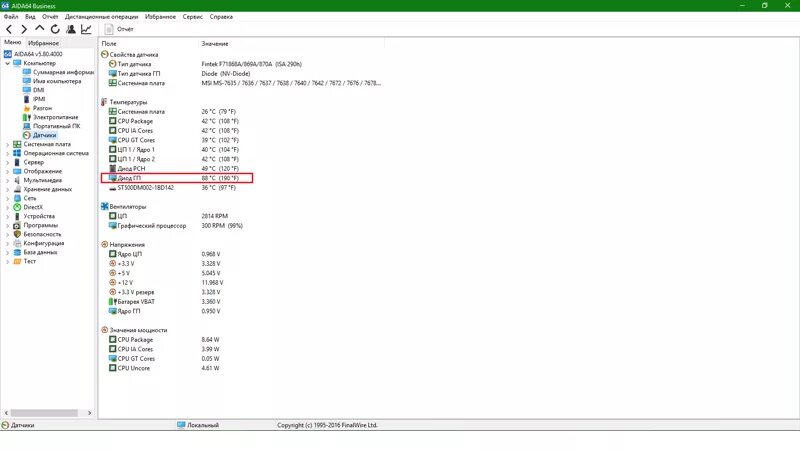The width and height of the screenshot is (800, 450).
Task: Switch to the Меню tab in sidebar
Action: point(13,42)
